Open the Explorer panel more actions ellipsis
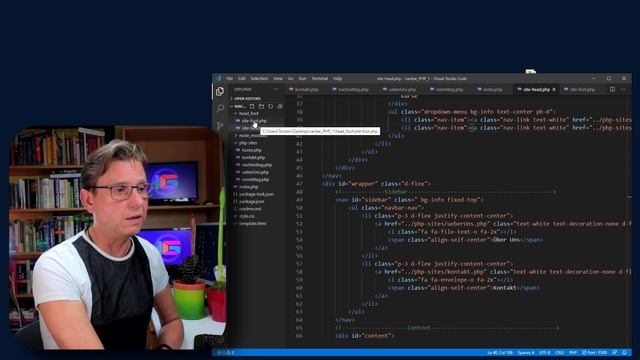 pos(276,89)
